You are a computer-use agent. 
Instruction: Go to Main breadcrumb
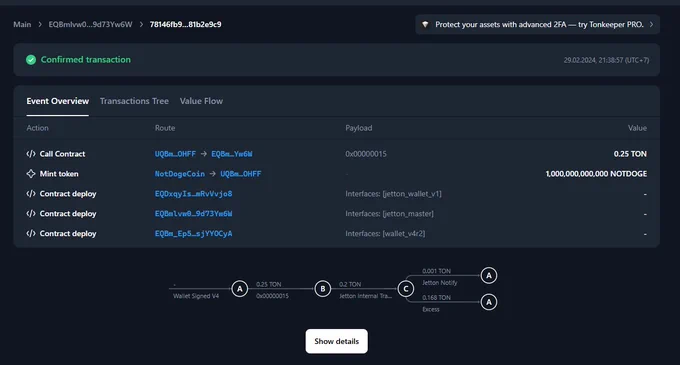(22, 25)
